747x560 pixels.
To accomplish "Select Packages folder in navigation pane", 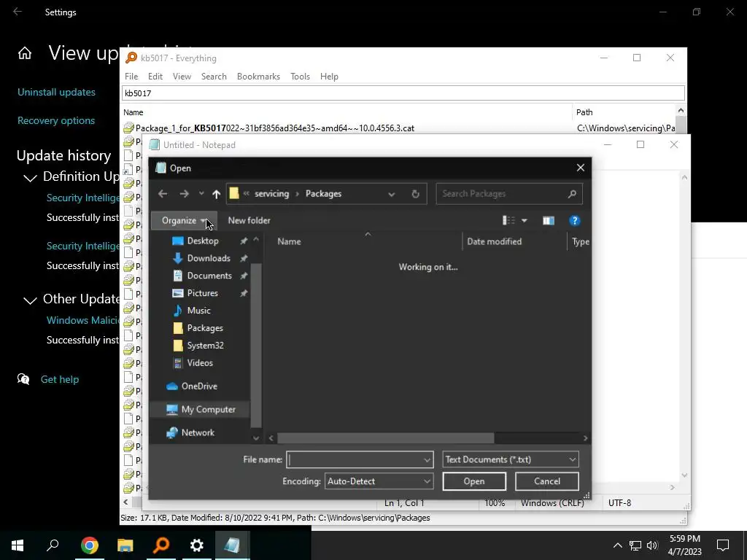I will pyautogui.click(x=204, y=328).
